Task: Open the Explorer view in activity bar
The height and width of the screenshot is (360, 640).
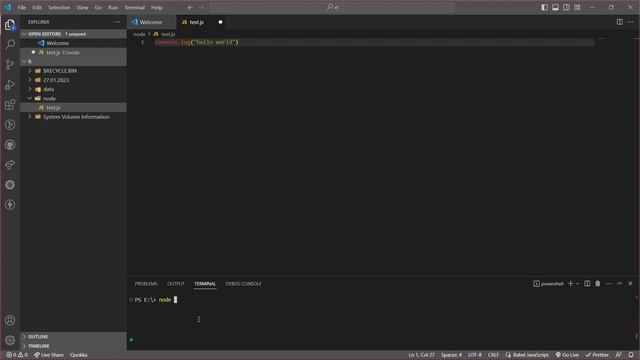Action: pos(10,25)
